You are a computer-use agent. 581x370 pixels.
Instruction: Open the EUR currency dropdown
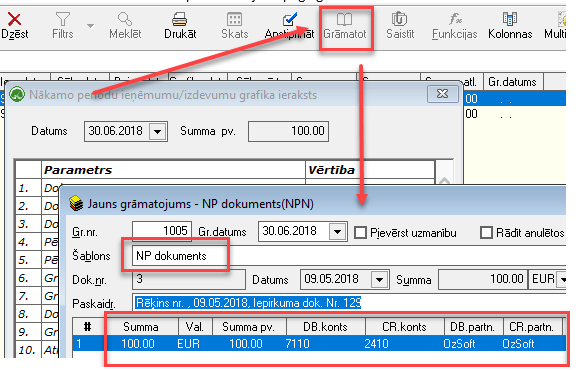(563, 280)
